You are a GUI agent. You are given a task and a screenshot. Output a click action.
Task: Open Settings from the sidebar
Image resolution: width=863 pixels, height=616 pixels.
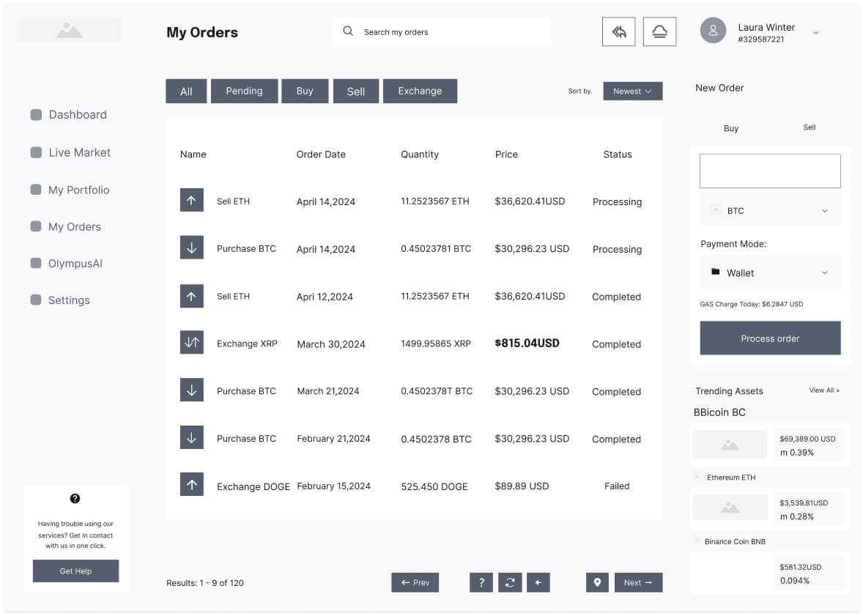[69, 300]
